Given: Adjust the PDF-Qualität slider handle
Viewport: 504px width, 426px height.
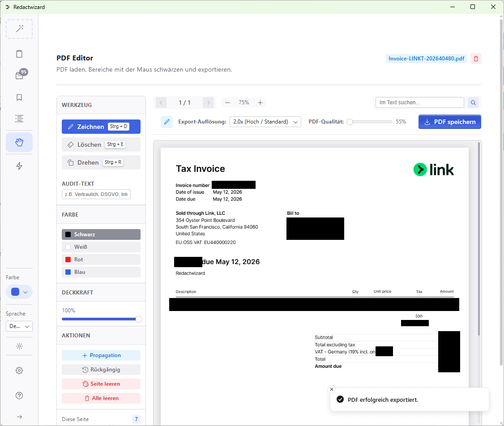Looking at the screenshot, I should 350,122.
